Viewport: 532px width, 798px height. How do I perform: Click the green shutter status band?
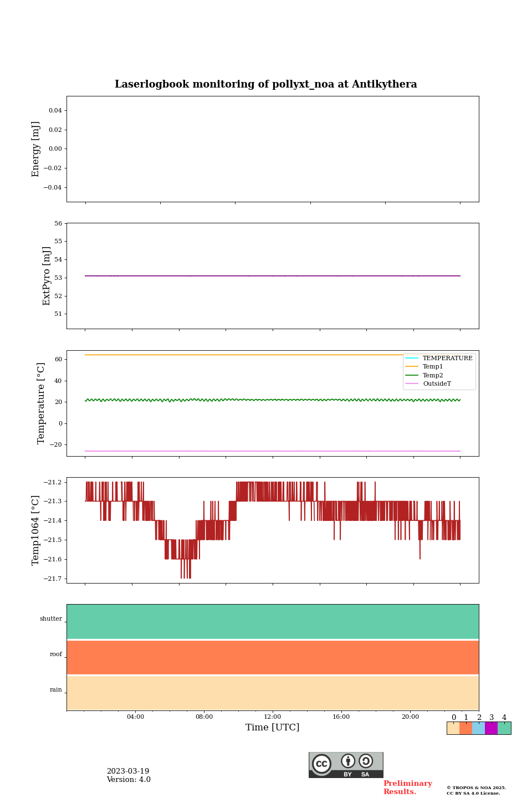(x=273, y=622)
